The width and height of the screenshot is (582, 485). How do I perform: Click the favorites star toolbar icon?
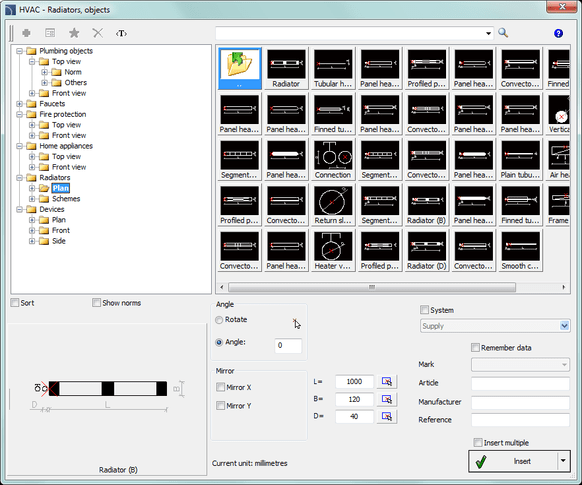click(74, 33)
